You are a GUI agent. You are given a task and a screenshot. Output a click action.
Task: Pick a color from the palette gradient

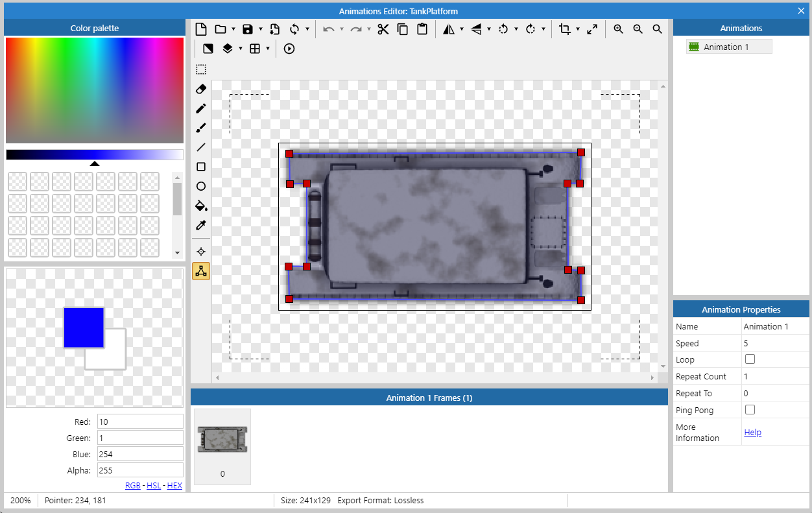(94, 89)
